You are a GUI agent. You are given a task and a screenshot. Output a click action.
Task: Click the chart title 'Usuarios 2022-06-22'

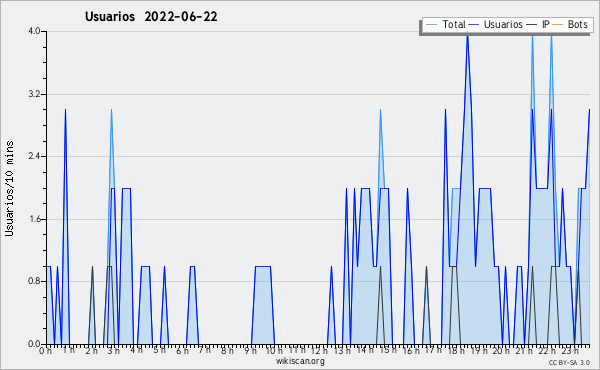(x=151, y=17)
